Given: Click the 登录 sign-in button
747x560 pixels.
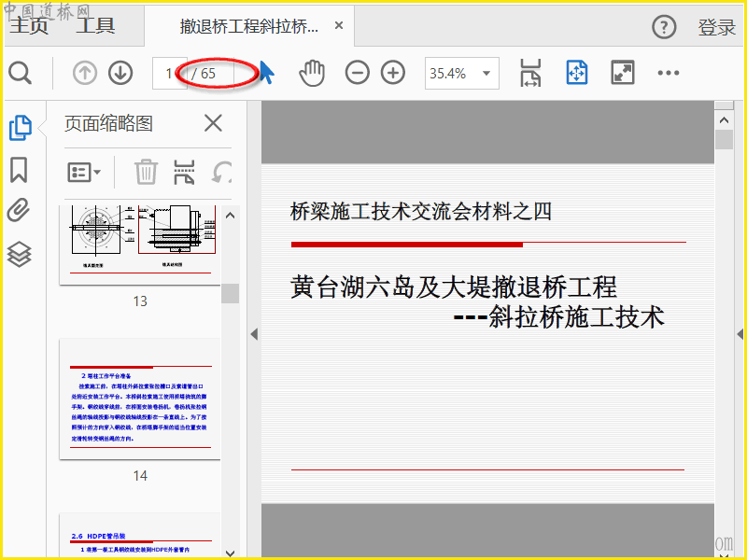Looking at the screenshot, I should click(717, 27).
